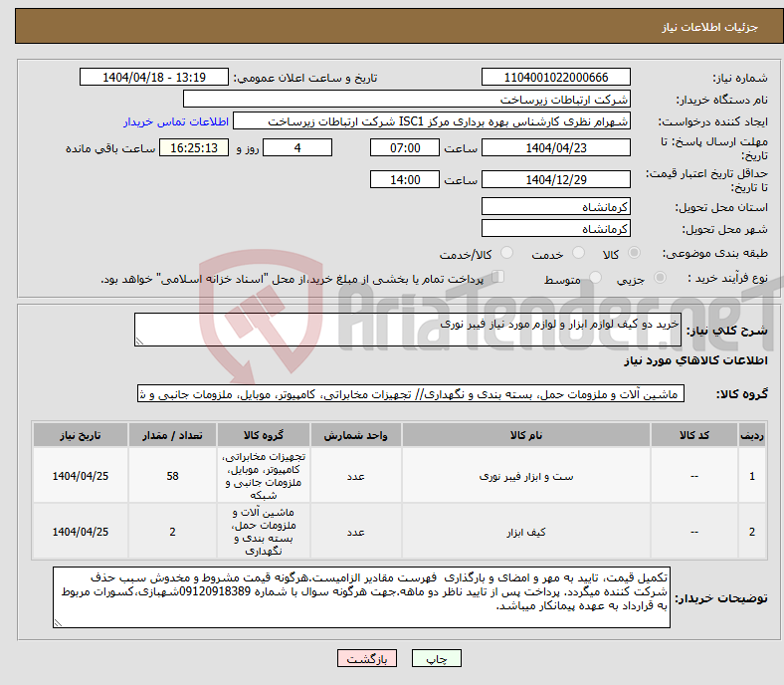Click the response deadline date 1404/04/23
784x685 pixels.
(555, 147)
